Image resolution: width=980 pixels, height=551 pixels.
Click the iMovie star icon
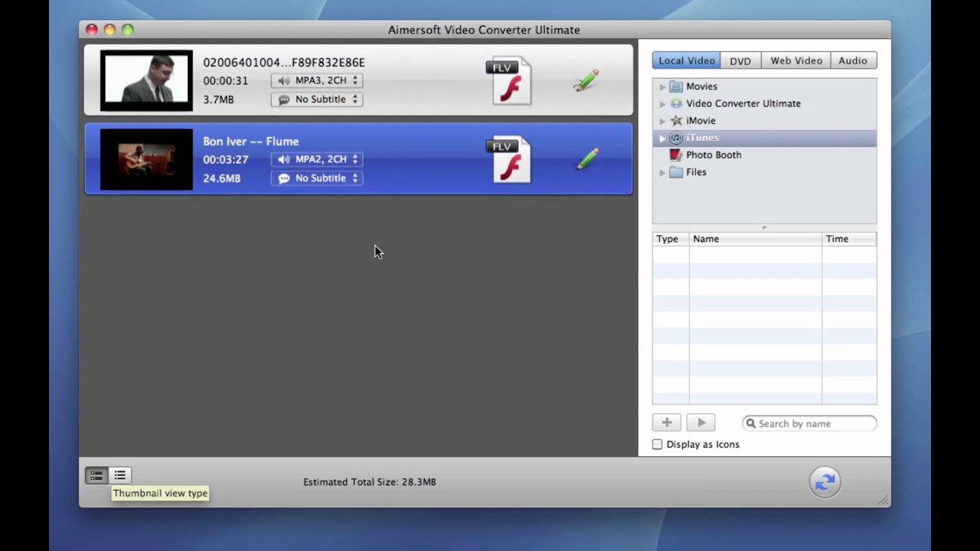point(676,120)
